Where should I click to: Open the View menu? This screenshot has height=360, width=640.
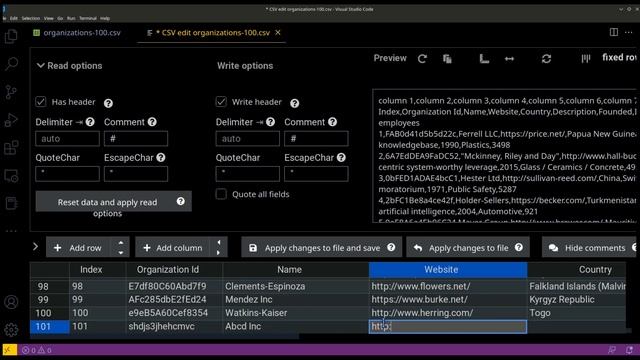tap(49, 18)
